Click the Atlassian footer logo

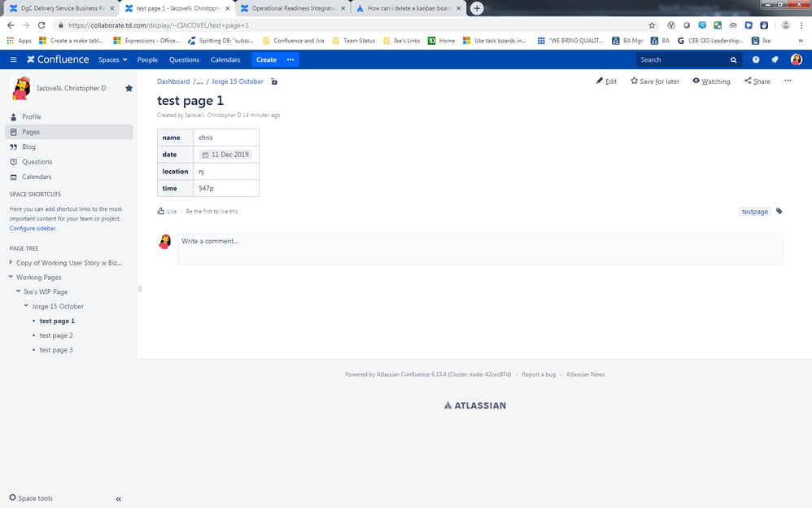click(x=475, y=405)
